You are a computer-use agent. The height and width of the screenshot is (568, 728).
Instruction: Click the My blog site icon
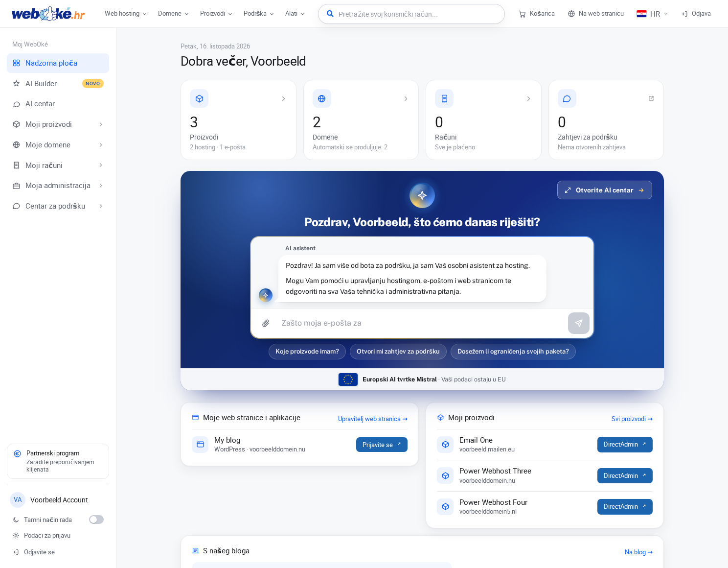[x=200, y=445]
